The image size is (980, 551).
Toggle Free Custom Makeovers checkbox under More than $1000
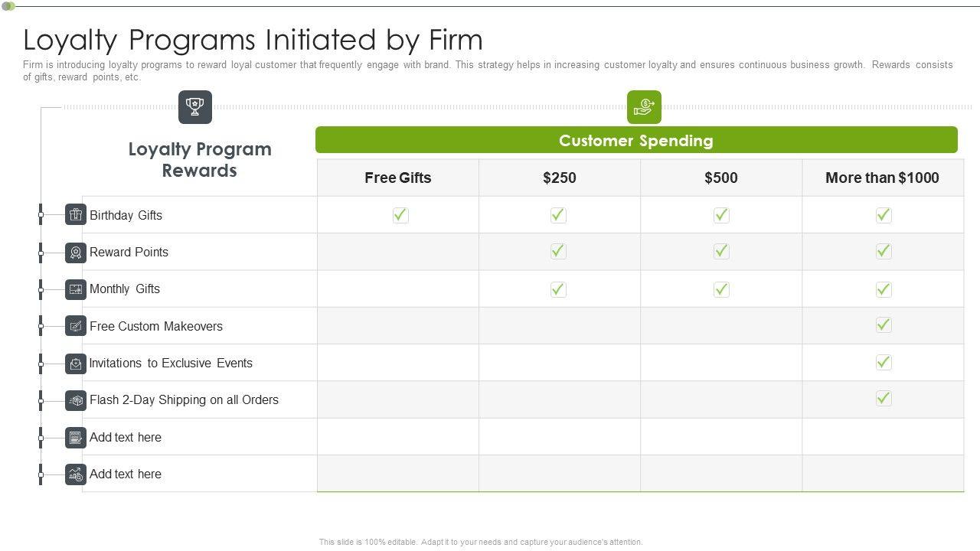884,325
